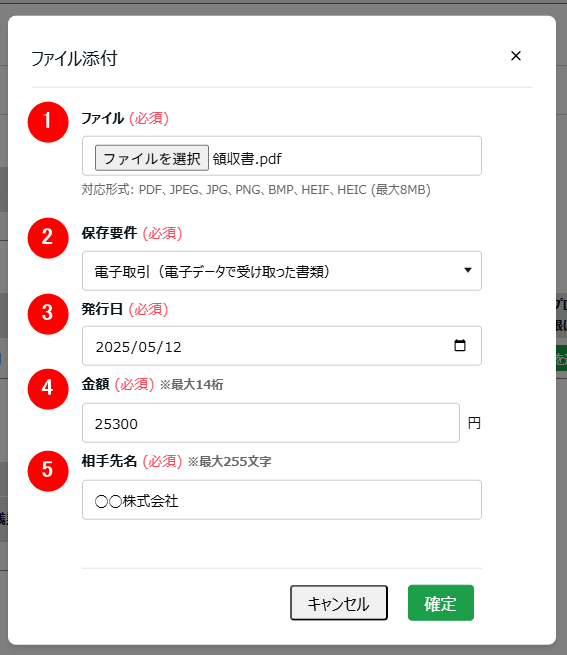
Task: Confirm with the green 確定 button
Action: point(441,603)
